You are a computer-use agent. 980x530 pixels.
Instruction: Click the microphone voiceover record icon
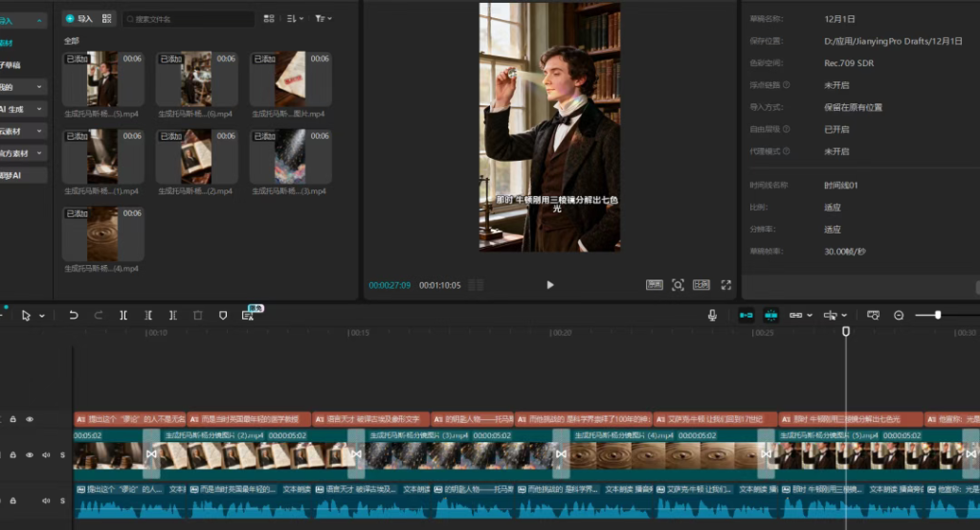point(713,315)
